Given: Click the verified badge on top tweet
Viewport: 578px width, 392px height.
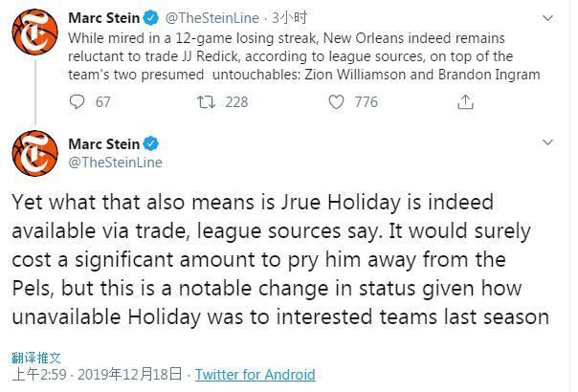Looking at the screenshot, I should click(x=151, y=17).
